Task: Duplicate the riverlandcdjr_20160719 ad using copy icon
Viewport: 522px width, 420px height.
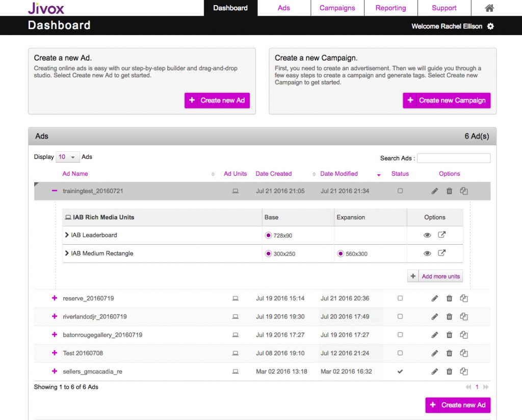Action: (464, 317)
